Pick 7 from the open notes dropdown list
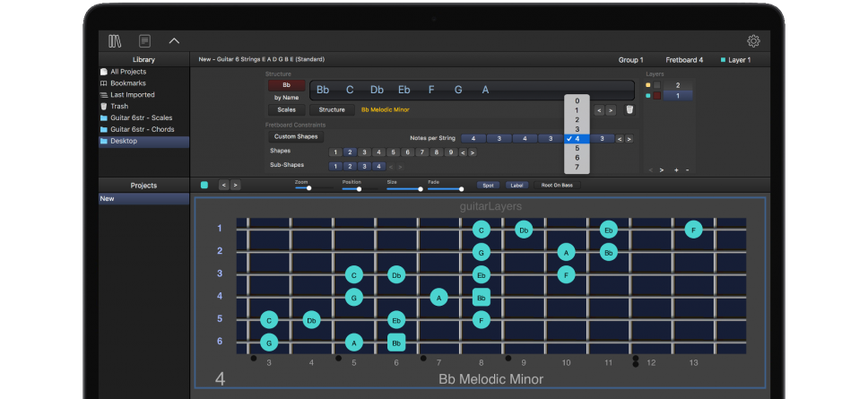This screenshot has width=868, height=399. tap(577, 167)
